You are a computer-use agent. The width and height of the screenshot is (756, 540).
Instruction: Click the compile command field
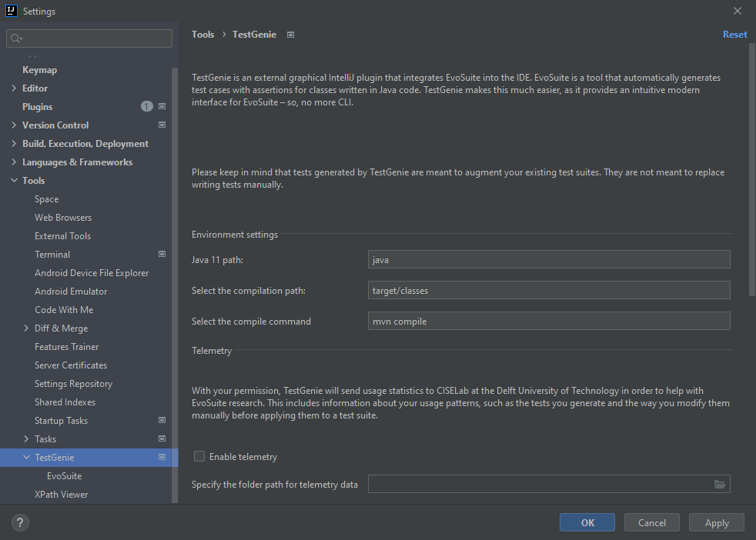(x=549, y=322)
